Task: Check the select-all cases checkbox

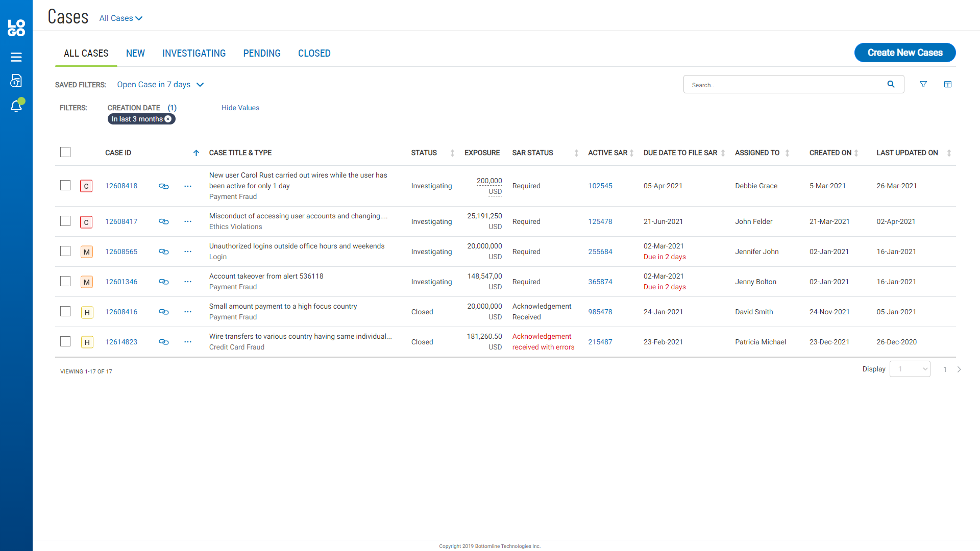Action: click(x=65, y=152)
